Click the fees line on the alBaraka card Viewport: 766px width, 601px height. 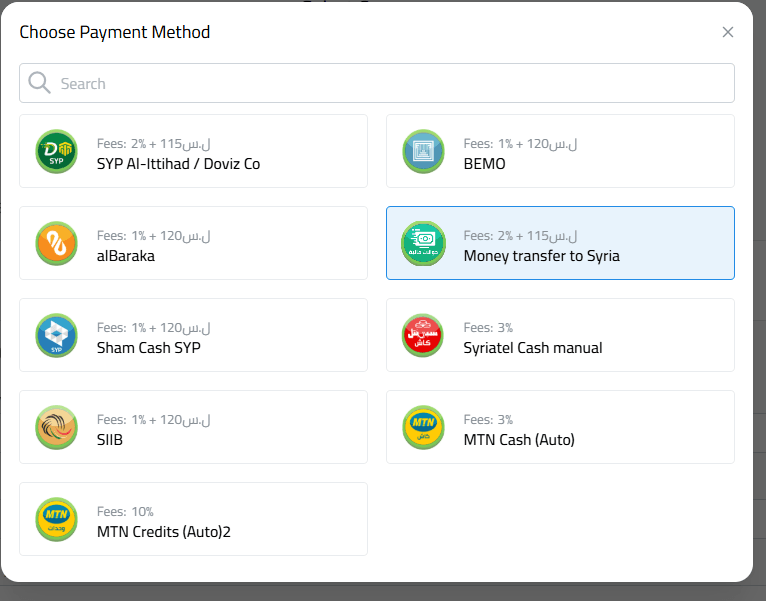pos(153,236)
